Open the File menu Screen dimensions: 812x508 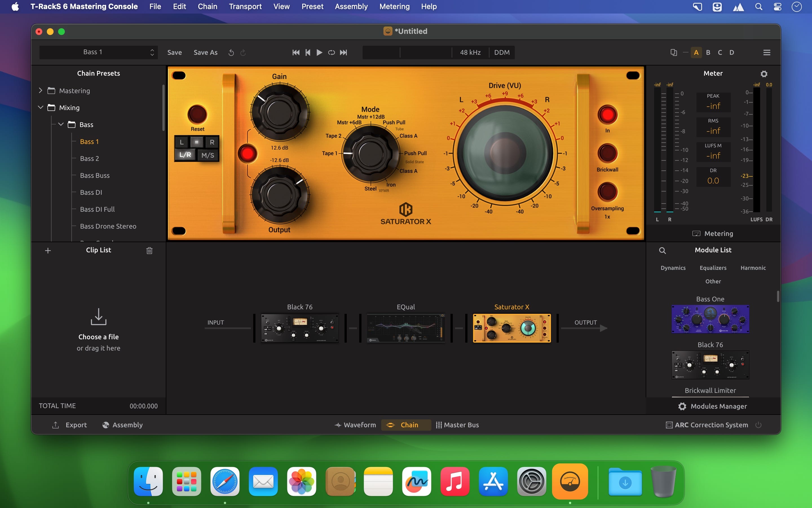point(155,6)
